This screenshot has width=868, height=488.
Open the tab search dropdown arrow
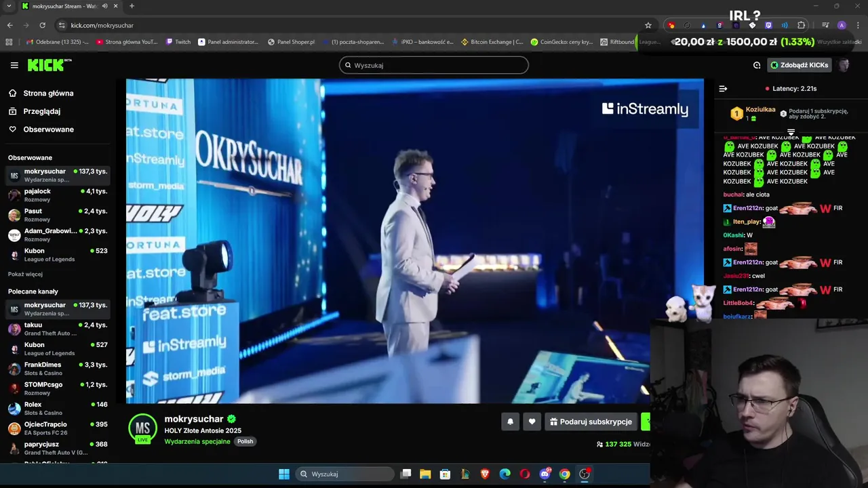pos(9,6)
